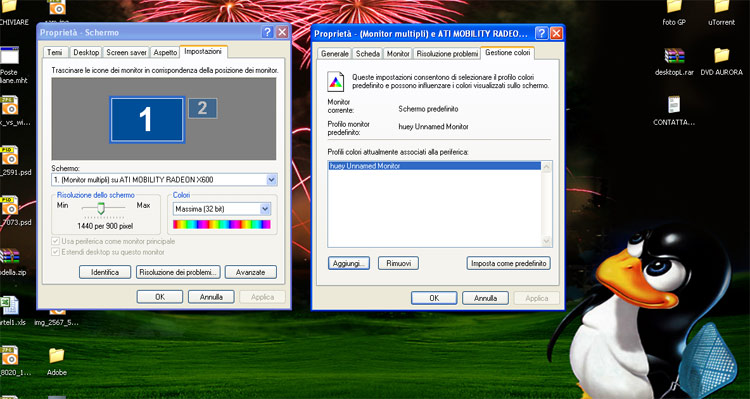Switch to the Scheda tab

pos(368,54)
